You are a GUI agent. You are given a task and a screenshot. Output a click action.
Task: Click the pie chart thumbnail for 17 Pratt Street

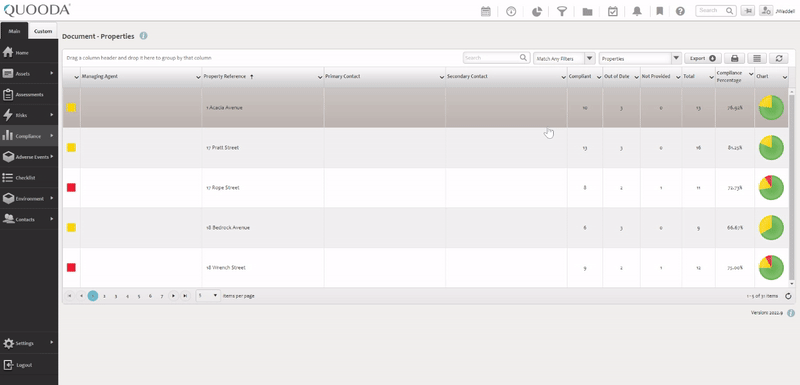pyautogui.click(x=771, y=147)
